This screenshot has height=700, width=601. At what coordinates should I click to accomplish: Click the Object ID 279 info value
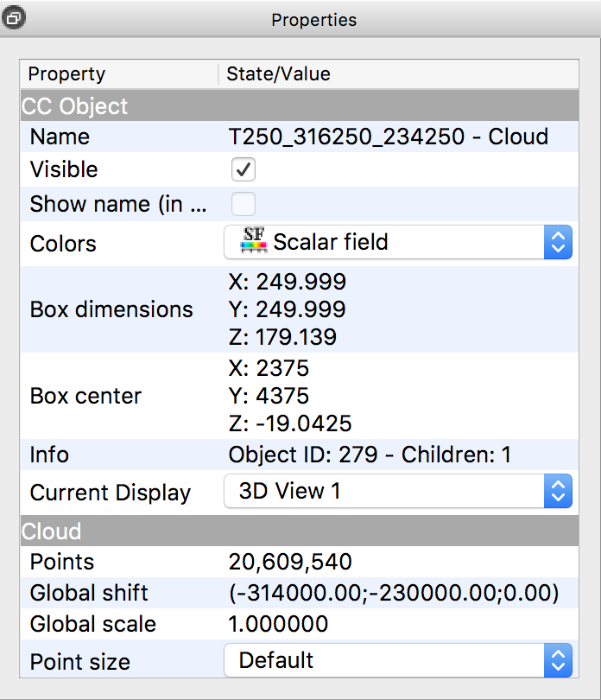coord(371,455)
